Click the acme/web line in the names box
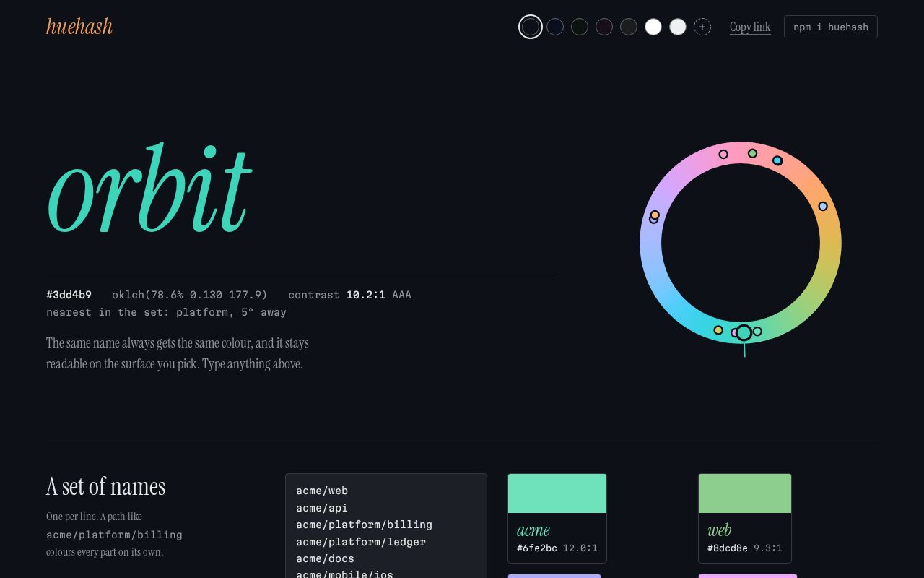The height and width of the screenshot is (578, 924). coord(322,491)
